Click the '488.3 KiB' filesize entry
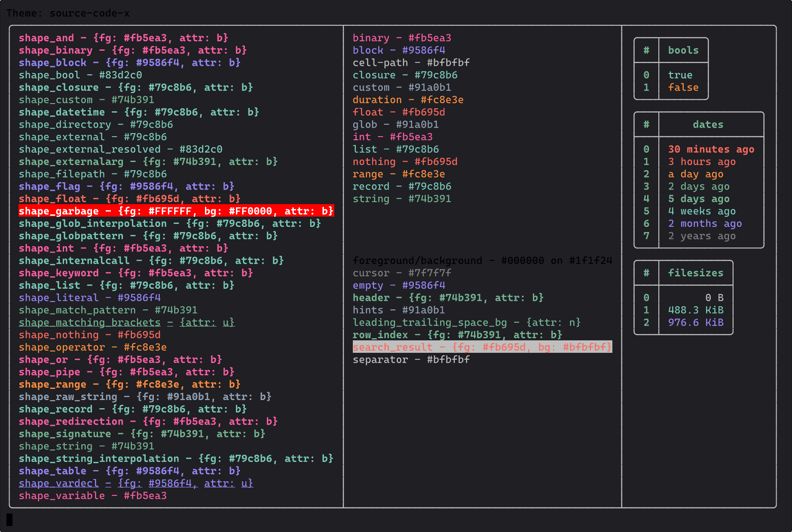This screenshot has width=792, height=532. [695, 310]
